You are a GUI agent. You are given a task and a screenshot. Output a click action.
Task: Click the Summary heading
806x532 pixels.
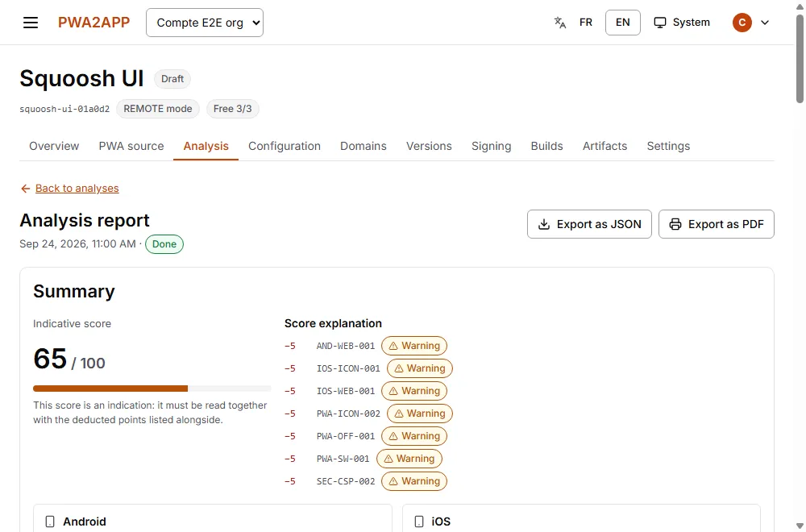pos(74,292)
